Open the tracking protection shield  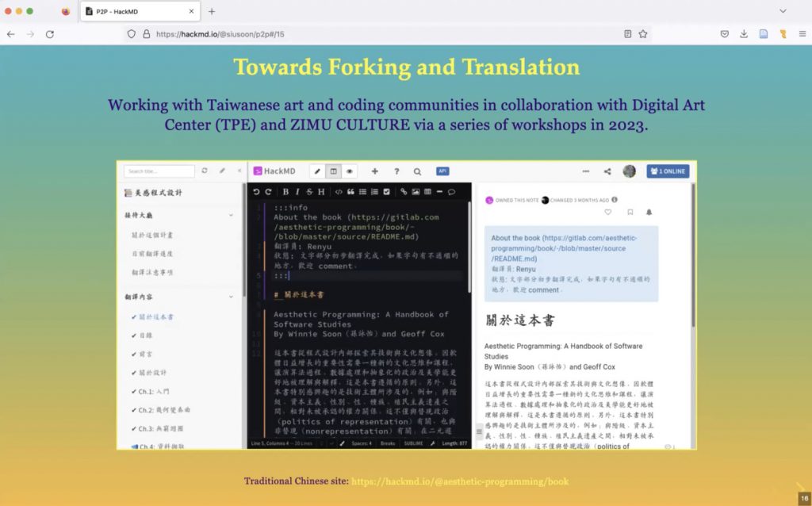pos(132,34)
